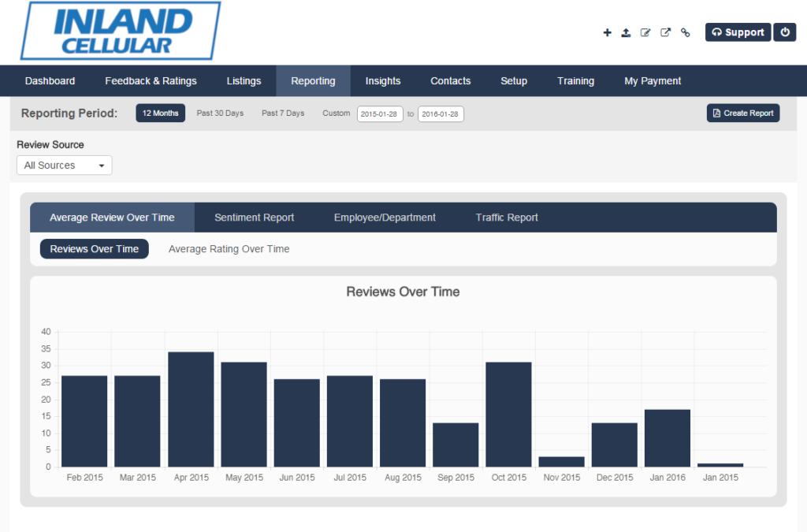This screenshot has width=807, height=532.
Task: Click the upload icon in header
Action: tap(626, 32)
